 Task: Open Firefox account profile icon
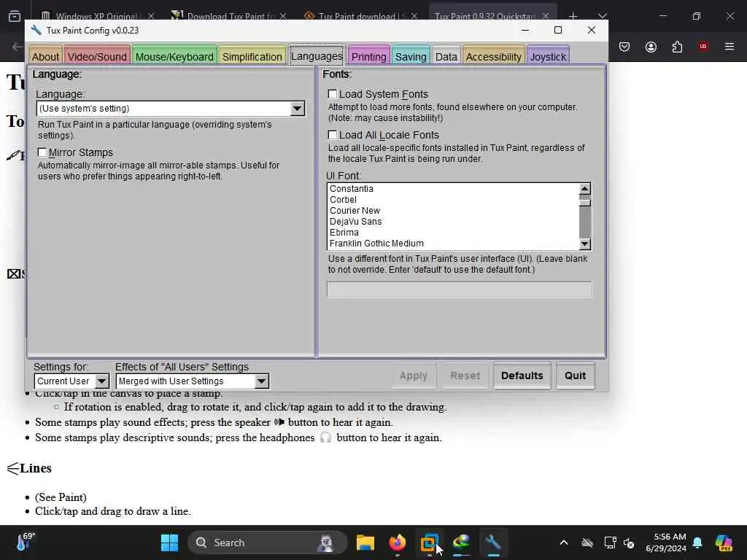tap(651, 46)
